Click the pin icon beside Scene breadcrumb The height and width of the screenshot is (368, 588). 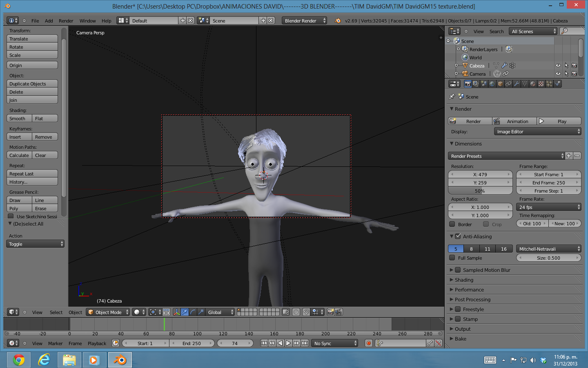452,97
